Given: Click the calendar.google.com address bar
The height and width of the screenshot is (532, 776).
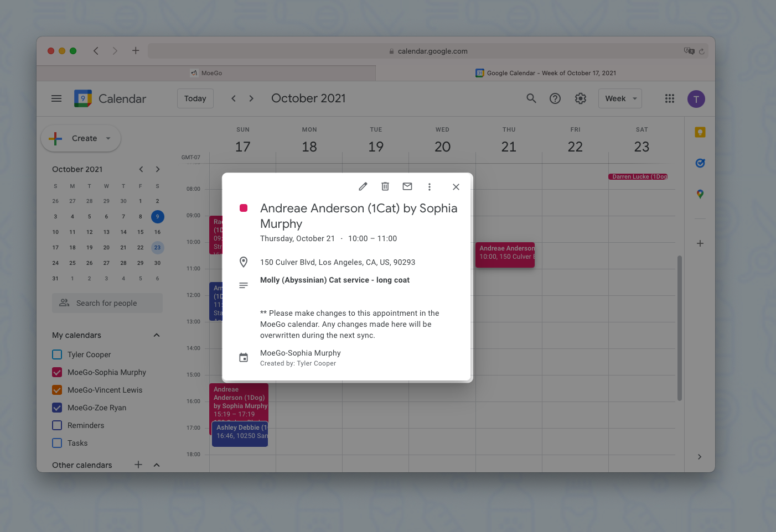Looking at the screenshot, I should (427, 51).
